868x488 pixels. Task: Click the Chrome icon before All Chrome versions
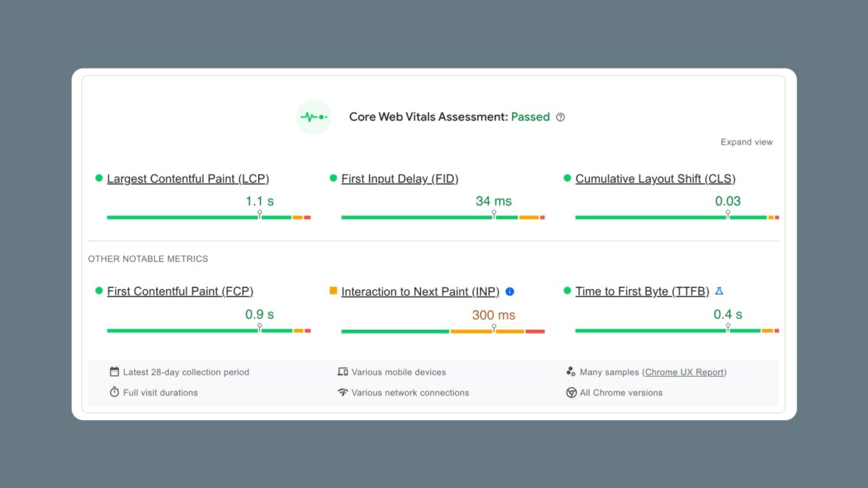point(571,393)
